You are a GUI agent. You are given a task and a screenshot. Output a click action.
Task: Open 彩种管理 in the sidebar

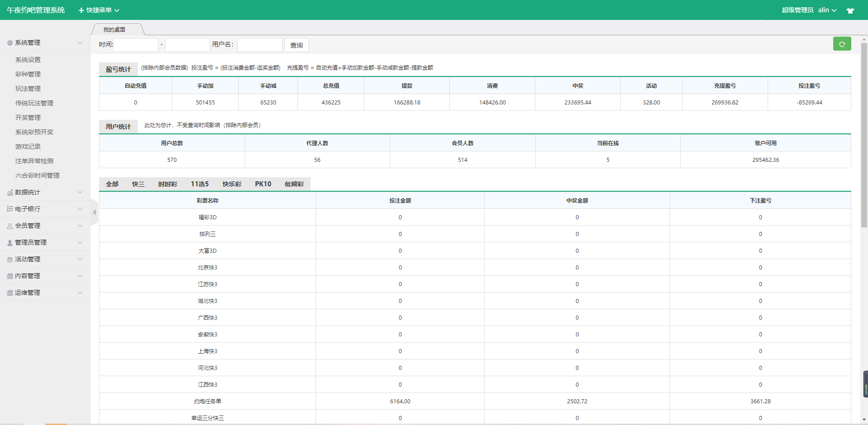click(28, 74)
